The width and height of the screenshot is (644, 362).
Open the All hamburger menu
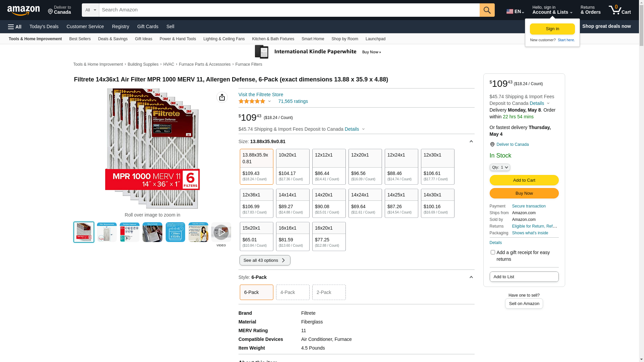point(15,26)
